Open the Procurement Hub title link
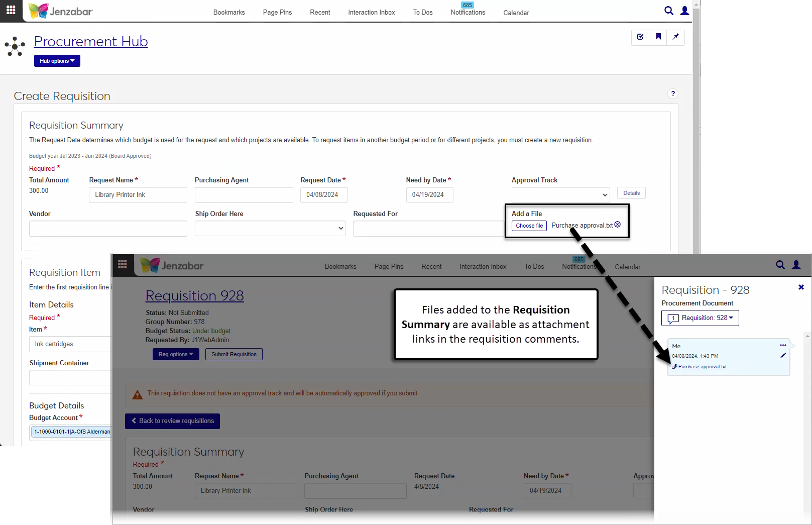The height and width of the screenshot is (525, 812). [91, 42]
